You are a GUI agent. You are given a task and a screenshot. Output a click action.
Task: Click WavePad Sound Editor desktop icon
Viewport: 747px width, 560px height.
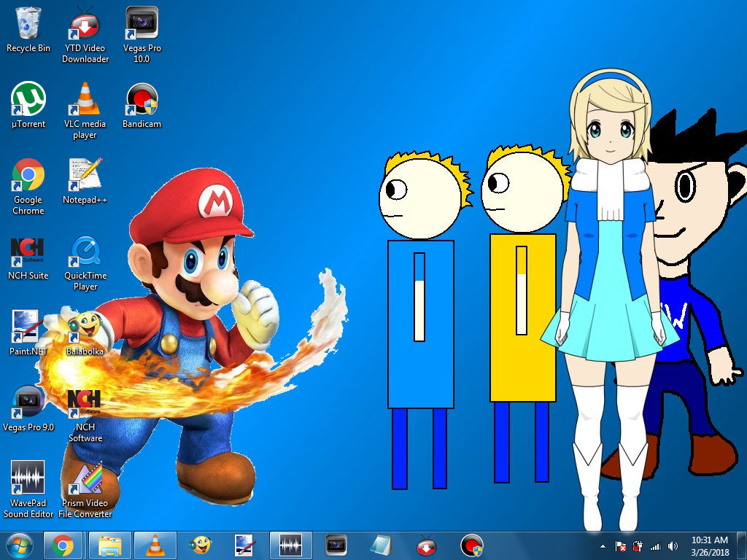[x=28, y=489]
